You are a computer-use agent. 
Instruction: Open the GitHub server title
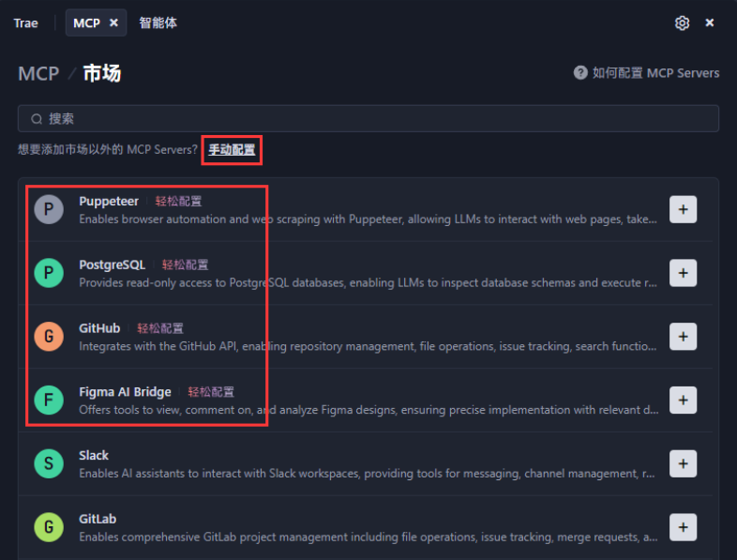pos(99,328)
